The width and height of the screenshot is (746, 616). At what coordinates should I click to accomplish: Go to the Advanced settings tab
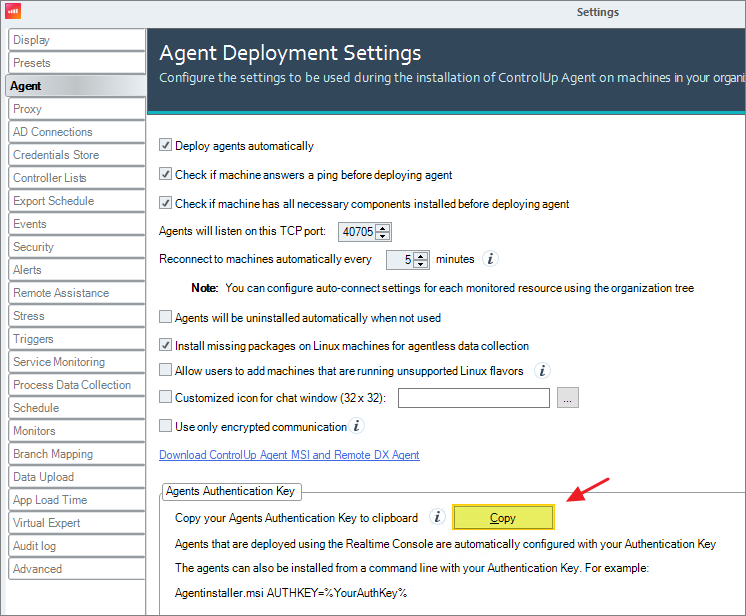tap(76, 569)
